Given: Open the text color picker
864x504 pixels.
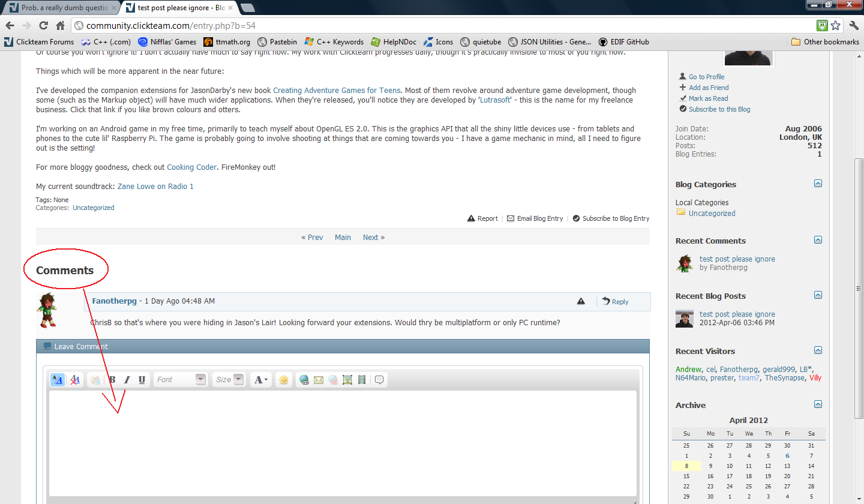Looking at the screenshot, I should coord(261,380).
